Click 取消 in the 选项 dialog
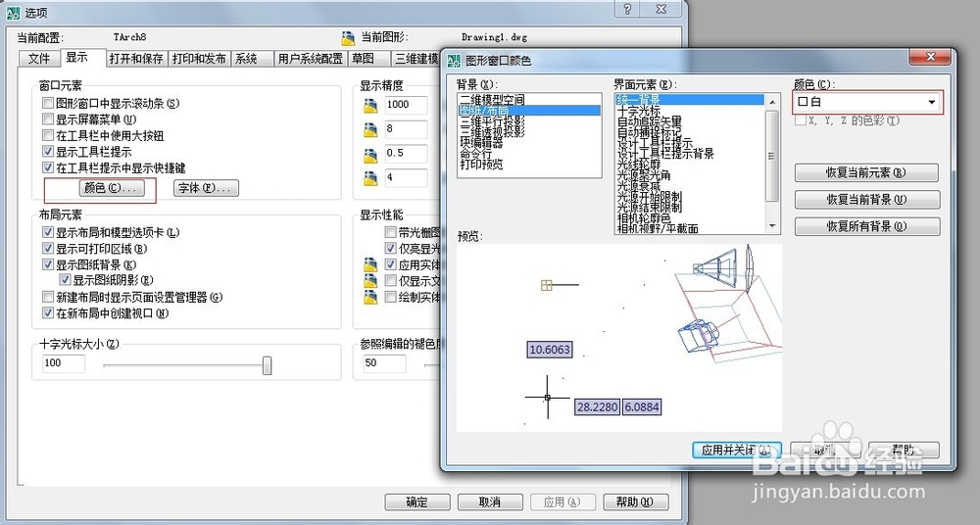The width and height of the screenshot is (980, 525). (x=490, y=501)
